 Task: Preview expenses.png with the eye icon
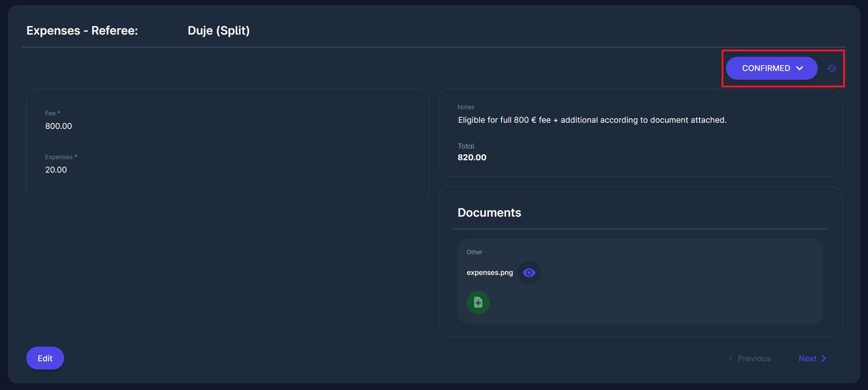coord(529,273)
